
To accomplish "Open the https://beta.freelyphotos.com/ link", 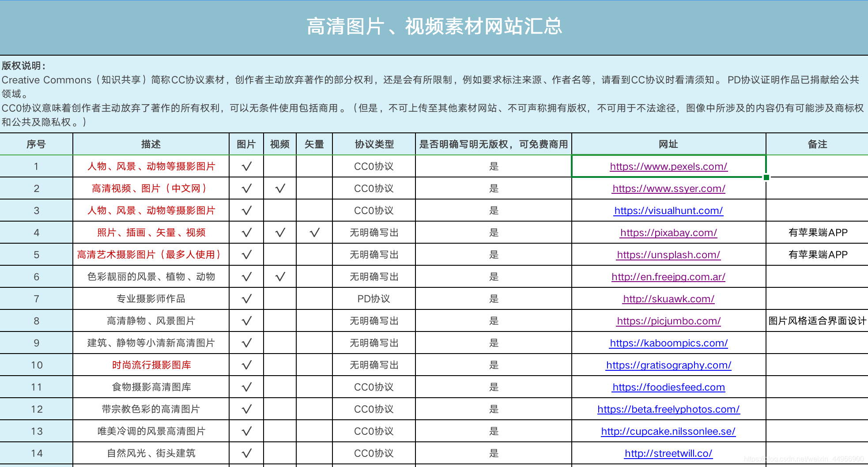I will point(668,409).
